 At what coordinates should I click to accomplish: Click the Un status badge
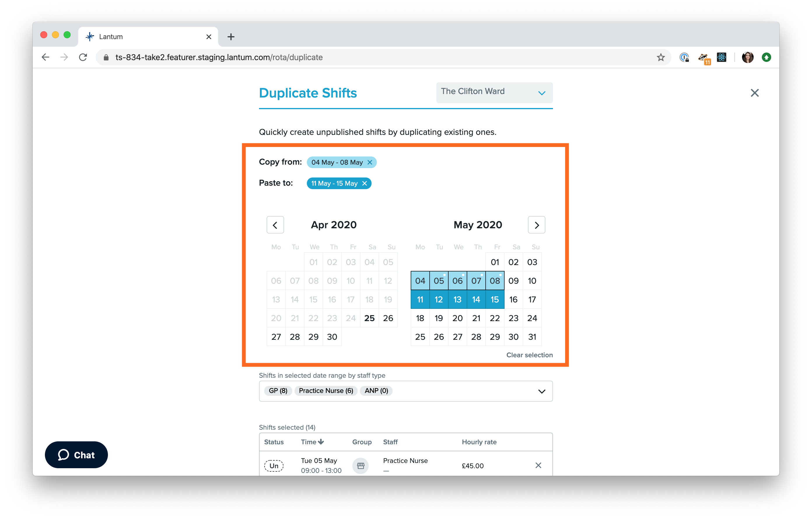[274, 466]
